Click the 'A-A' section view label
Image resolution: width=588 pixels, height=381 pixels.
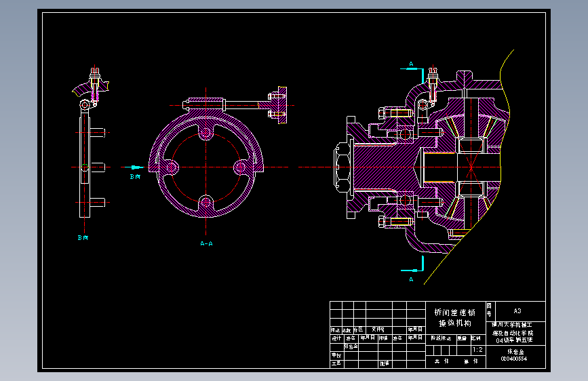(x=206, y=243)
